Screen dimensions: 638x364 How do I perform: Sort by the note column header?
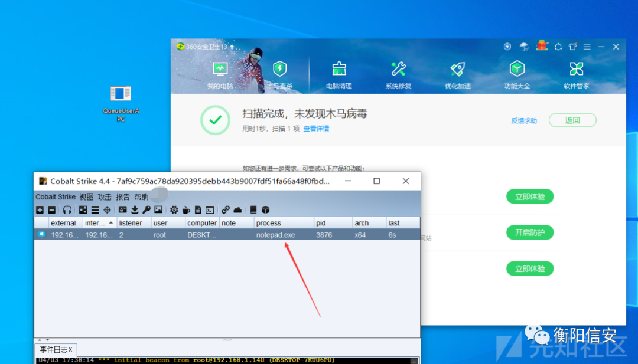pos(237,223)
